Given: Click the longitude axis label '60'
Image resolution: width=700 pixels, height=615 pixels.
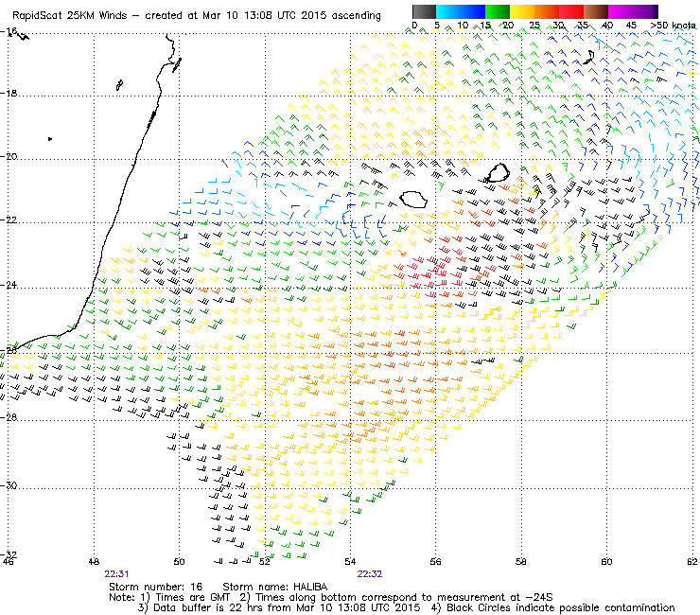Looking at the screenshot, I should tap(606, 562).
